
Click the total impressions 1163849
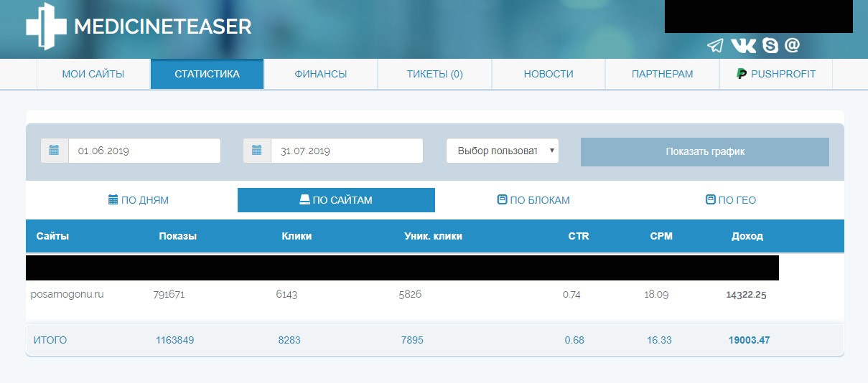(x=174, y=340)
